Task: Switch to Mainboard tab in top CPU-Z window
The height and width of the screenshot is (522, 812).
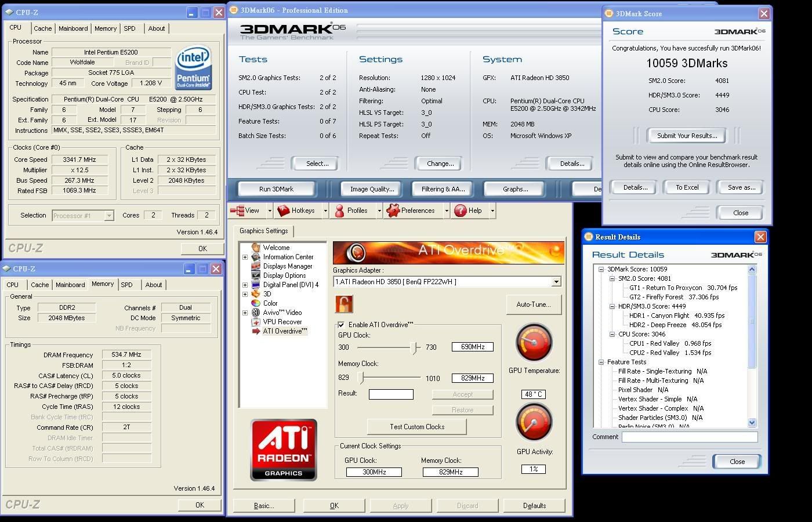Action: coord(73,28)
